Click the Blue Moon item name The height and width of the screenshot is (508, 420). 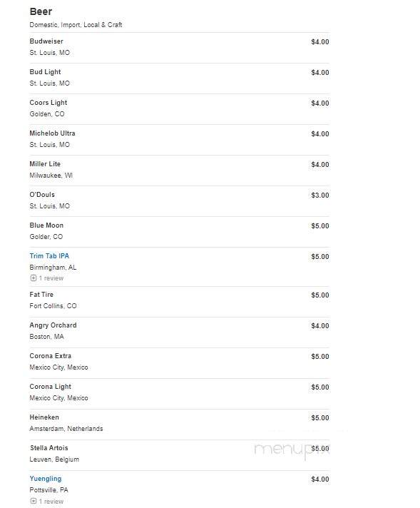(x=46, y=225)
